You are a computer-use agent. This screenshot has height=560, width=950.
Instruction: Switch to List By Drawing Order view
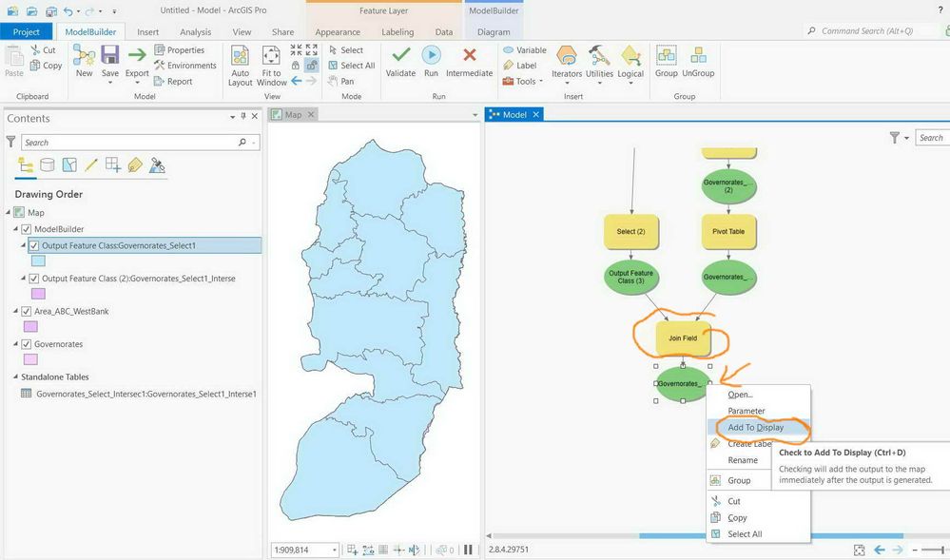coord(26,164)
